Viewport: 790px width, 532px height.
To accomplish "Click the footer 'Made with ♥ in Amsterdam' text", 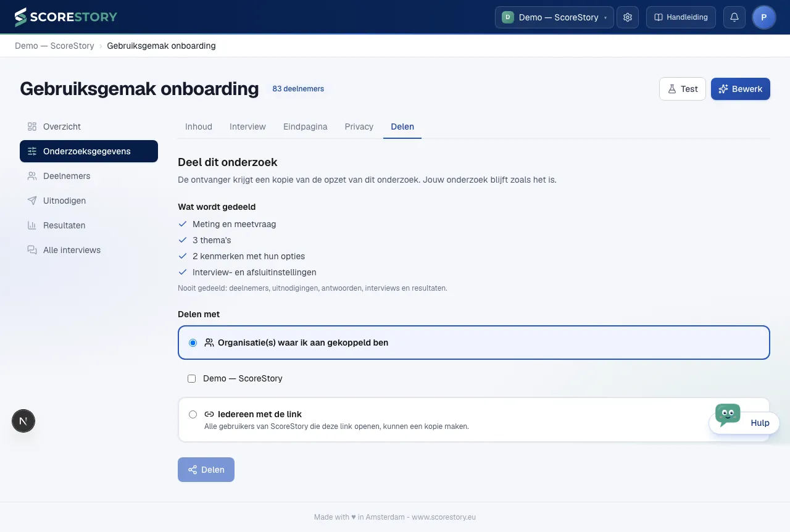I will click(359, 517).
